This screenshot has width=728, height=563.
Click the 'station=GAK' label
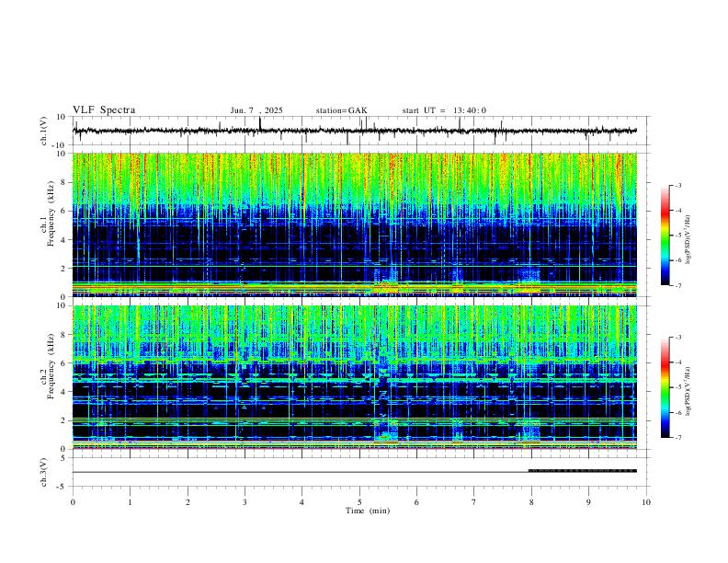(x=341, y=110)
